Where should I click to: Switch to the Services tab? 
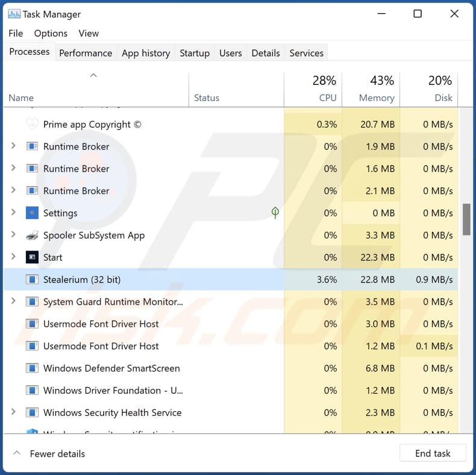pos(306,53)
